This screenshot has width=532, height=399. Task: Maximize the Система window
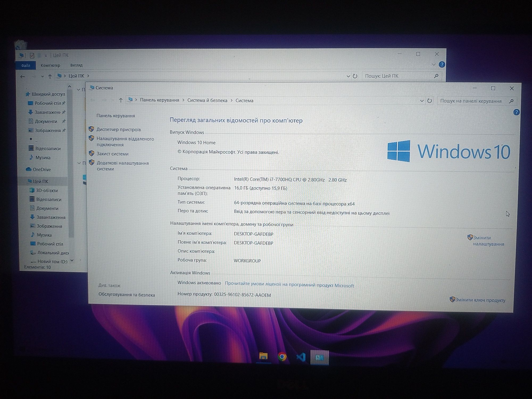pos(493,88)
